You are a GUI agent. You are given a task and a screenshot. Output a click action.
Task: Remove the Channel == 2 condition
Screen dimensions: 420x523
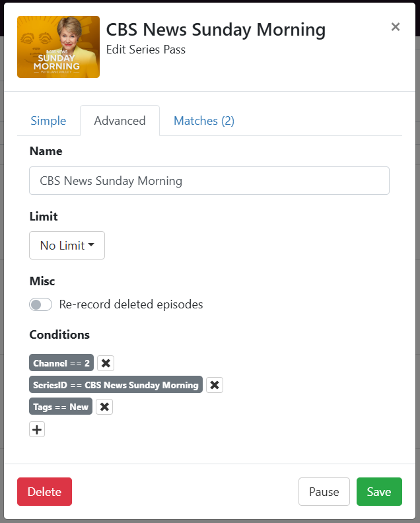tap(106, 363)
